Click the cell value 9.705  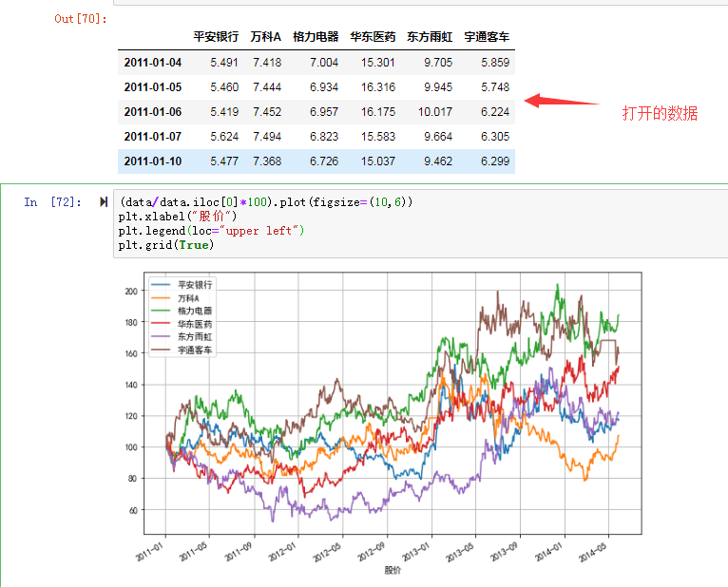coord(438,63)
